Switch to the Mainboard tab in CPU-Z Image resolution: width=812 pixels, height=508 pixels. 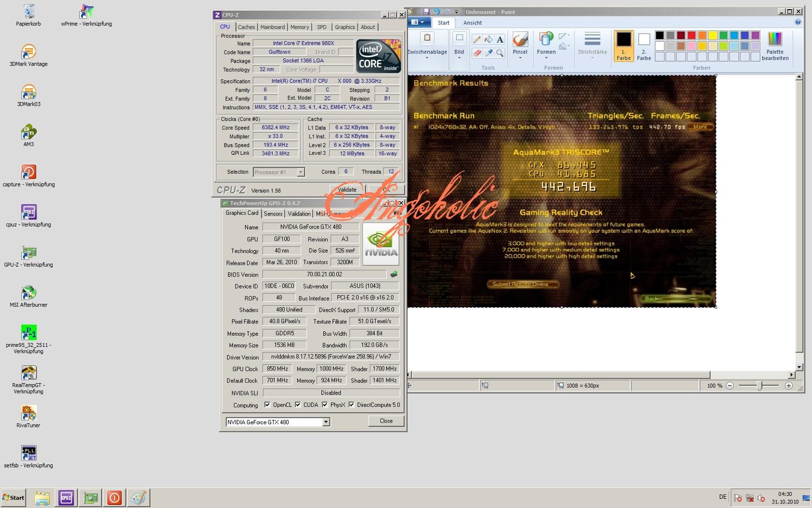273,27
